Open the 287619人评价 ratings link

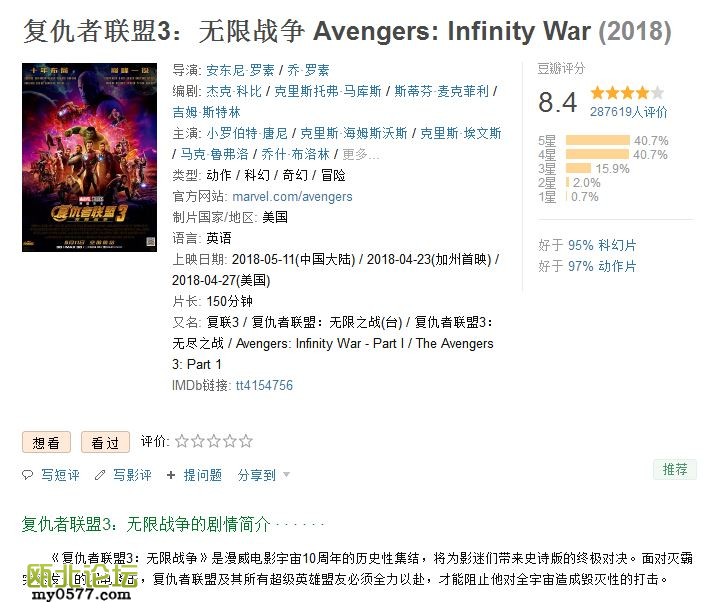pos(628,112)
